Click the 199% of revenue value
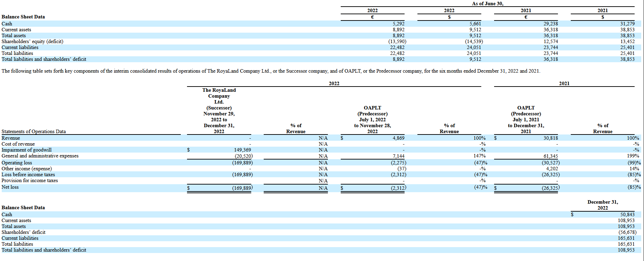The height and width of the screenshot is (261, 644). [633, 156]
